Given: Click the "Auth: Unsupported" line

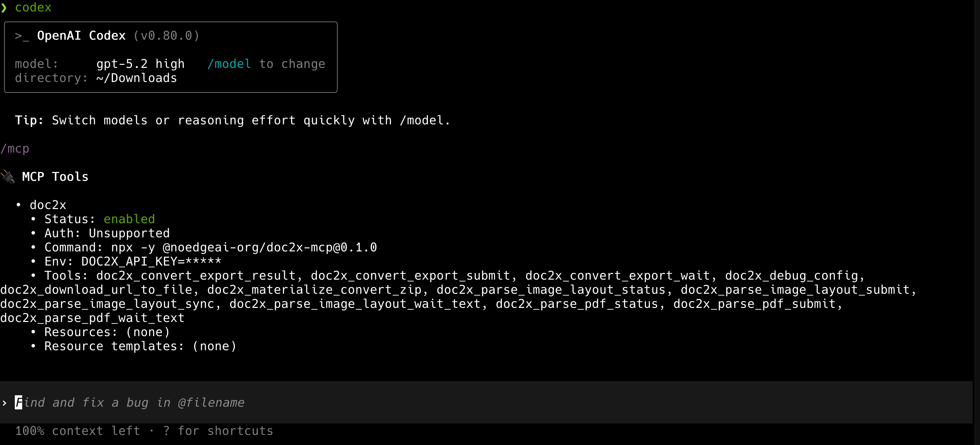Looking at the screenshot, I should 107,233.
